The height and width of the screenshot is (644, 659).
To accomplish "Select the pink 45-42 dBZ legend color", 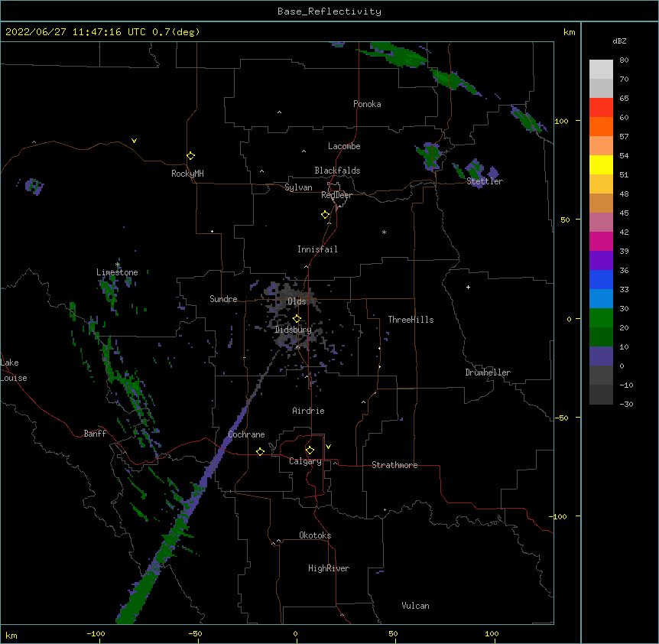I will (601, 223).
